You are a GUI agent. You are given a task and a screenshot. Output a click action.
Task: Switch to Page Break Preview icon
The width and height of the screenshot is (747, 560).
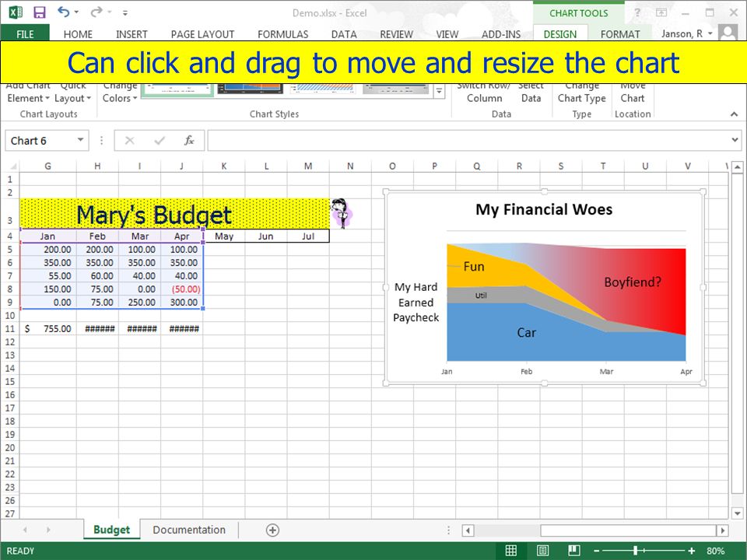[x=574, y=551]
